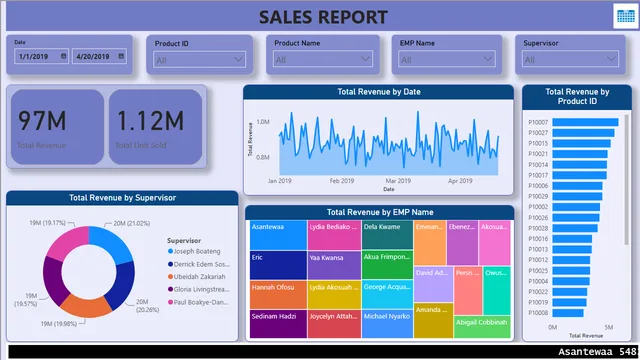The width and height of the screenshot is (640, 360).
Task: Select the Asantewaa treemap tile
Action: pos(278,235)
